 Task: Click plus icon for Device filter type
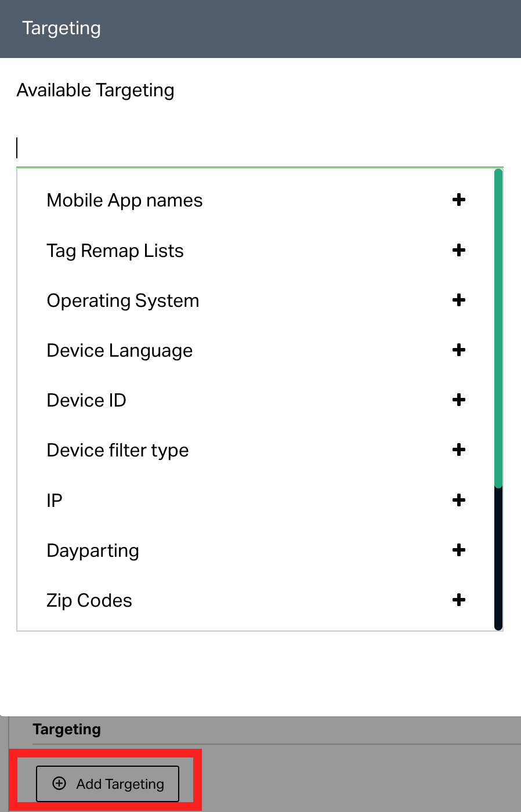click(x=459, y=449)
